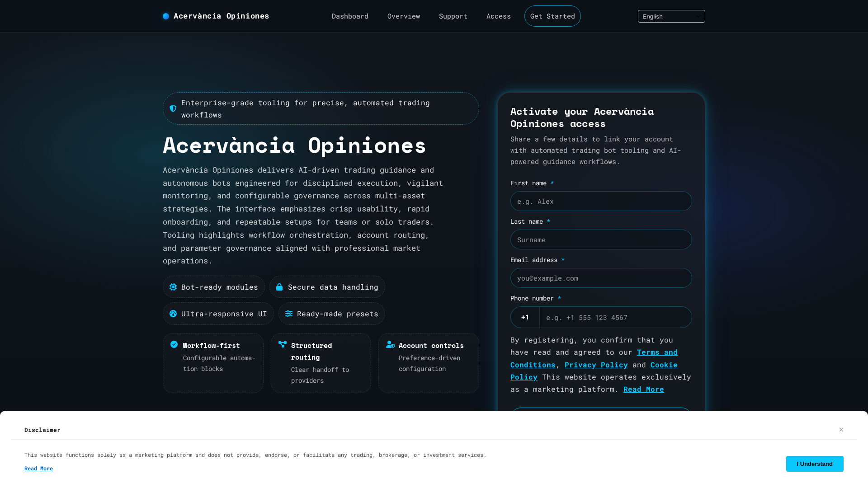Open the +1 country code selector

525,317
